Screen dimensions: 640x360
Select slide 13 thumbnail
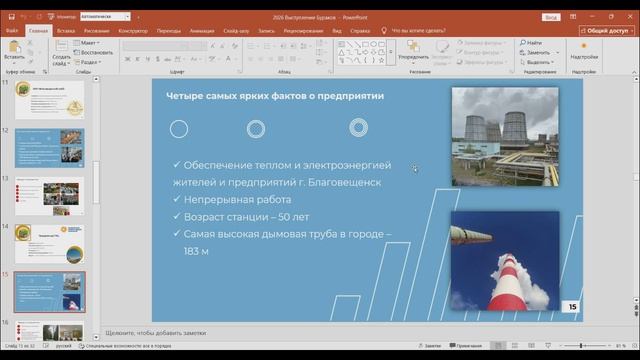click(x=50, y=196)
